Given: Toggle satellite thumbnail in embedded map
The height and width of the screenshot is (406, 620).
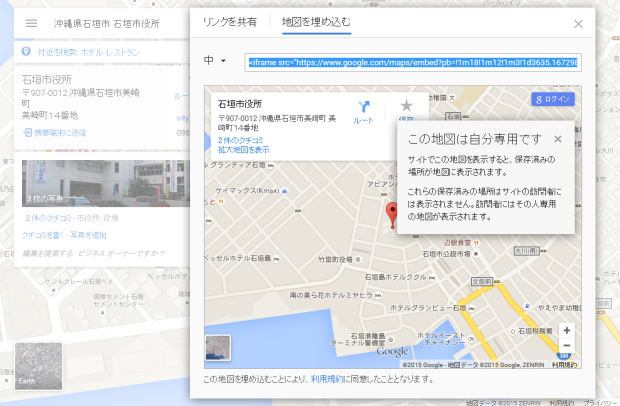Looking at the screenshot, I should coord(218,346).
